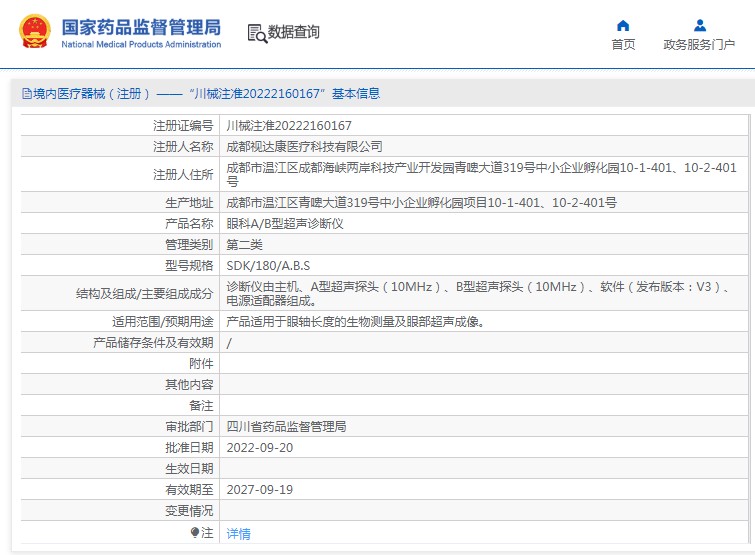The width and height of the screenshot is (755, 555).
Task: Click the 适用范围/预期用途 label
Action: pyautogui.click(x=163, y=322)
